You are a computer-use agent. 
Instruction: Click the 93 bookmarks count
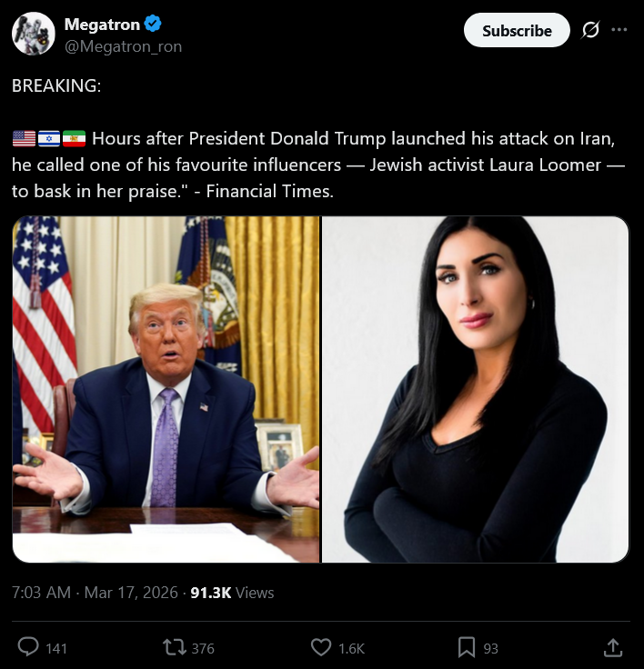tap(490, 648)
